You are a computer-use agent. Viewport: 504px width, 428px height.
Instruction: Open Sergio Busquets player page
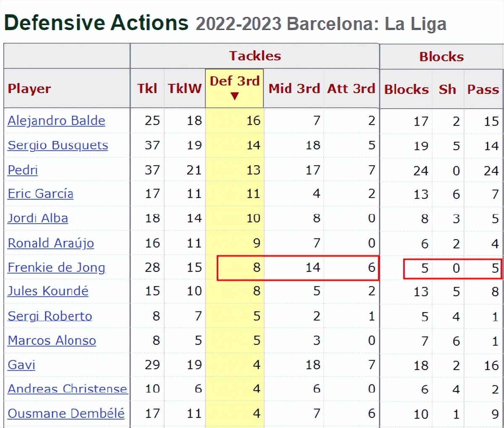click(x=58, y=145)
